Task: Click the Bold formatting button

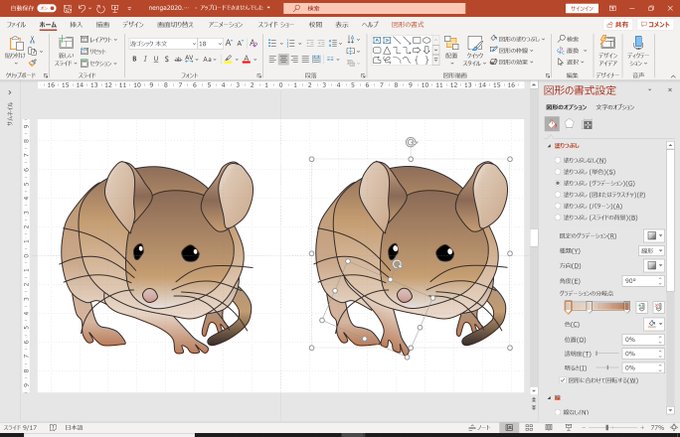Action: coord(134,59)
